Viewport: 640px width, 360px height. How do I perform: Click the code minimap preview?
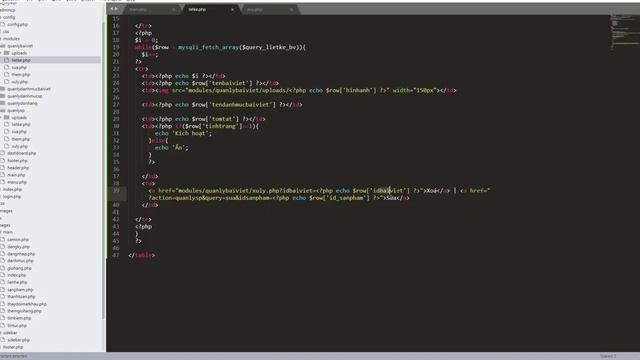(x=624, y=32)
